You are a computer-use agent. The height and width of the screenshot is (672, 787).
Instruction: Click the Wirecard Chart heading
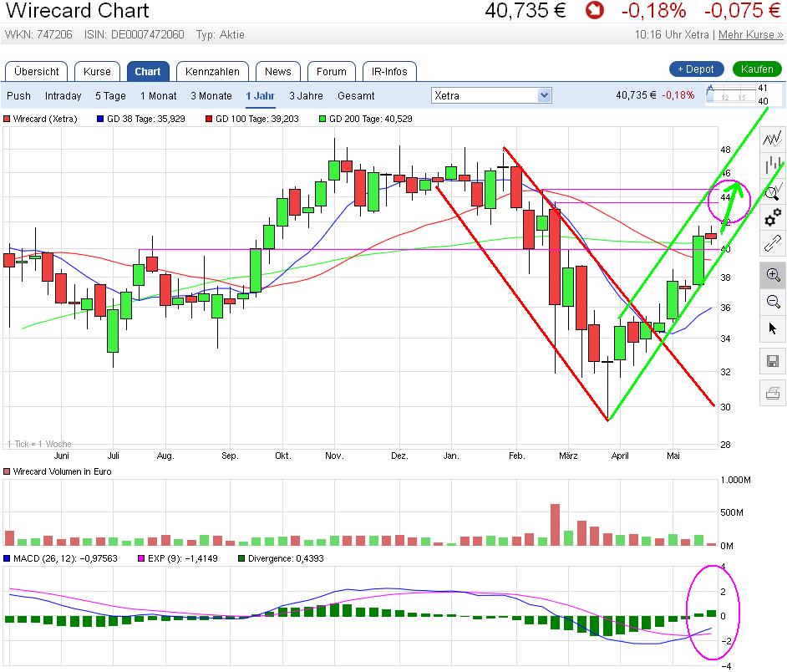point(78,11)
